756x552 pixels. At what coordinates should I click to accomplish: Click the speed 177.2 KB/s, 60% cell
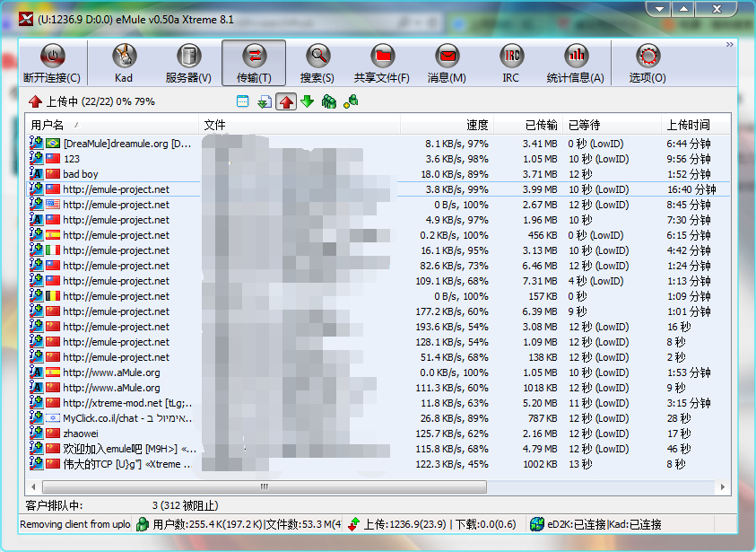coord(452,311)
